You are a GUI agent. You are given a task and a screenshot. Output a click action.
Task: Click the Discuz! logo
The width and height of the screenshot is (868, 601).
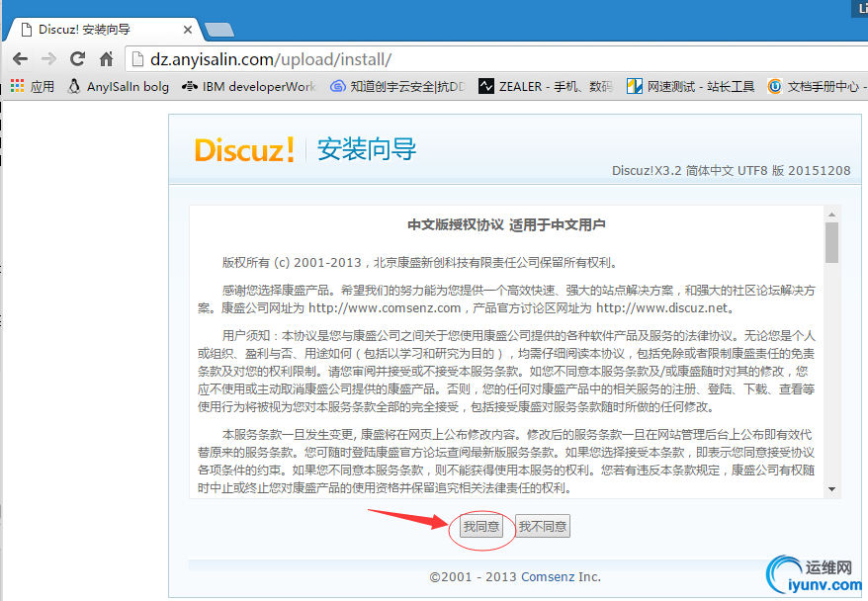click(x=244, y=150)
